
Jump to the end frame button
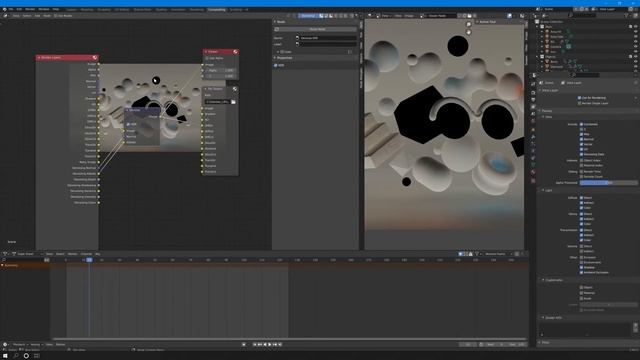click(280, 344)
